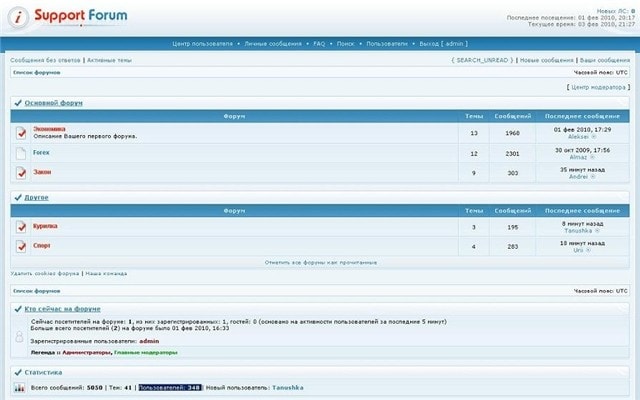Open Uni's user profile
640x400 pixels.
[x=578, y=250]
